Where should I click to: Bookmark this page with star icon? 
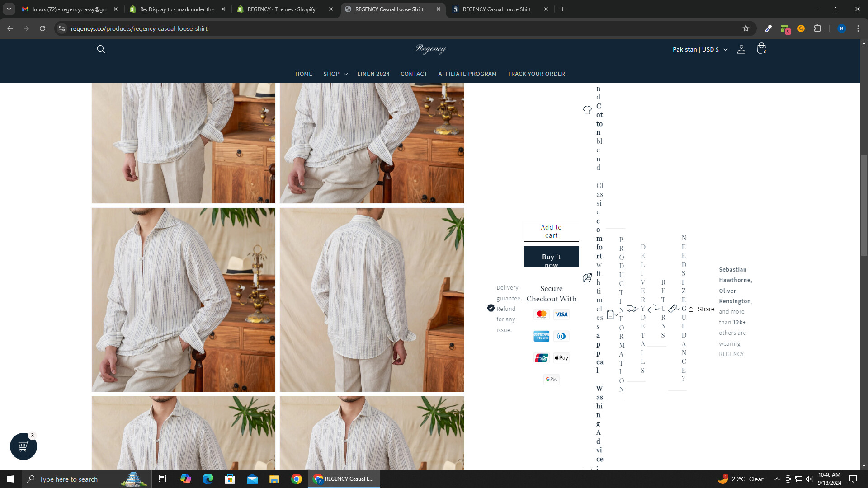[x=746, y=28]
